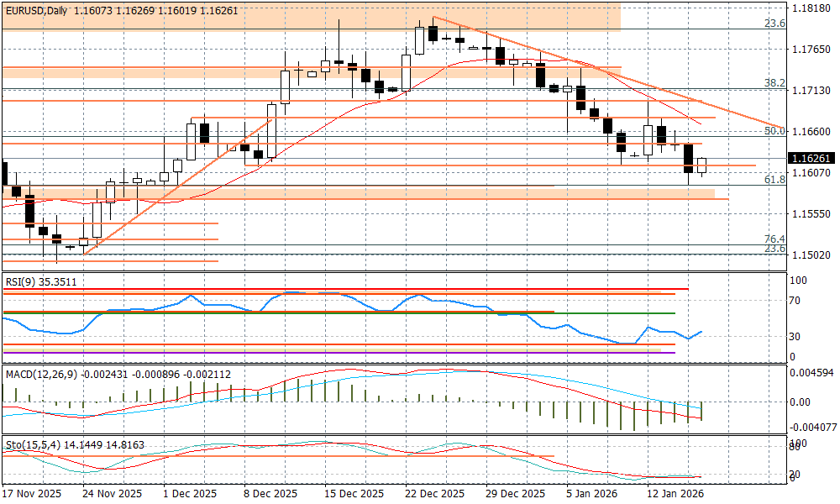Select the 50.0 Fibonacci level label
This screenshot has width=840, height=504.
pyautogui.click(x=774, y=131)
